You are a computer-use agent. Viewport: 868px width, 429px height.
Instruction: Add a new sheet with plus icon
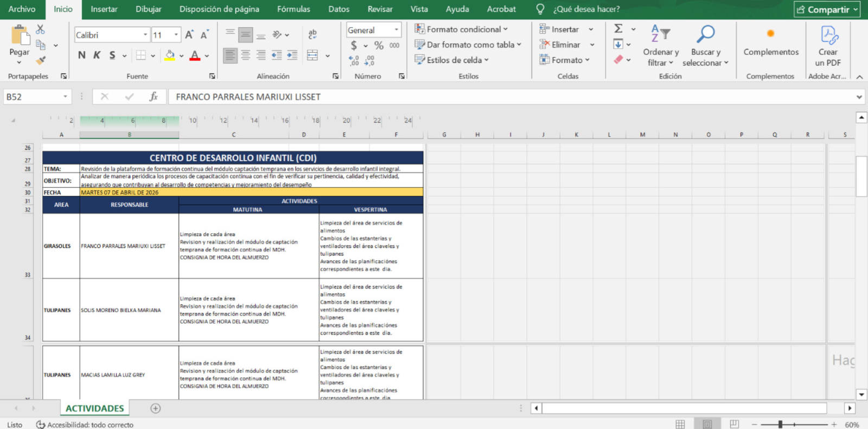click(x=156, y=408)
